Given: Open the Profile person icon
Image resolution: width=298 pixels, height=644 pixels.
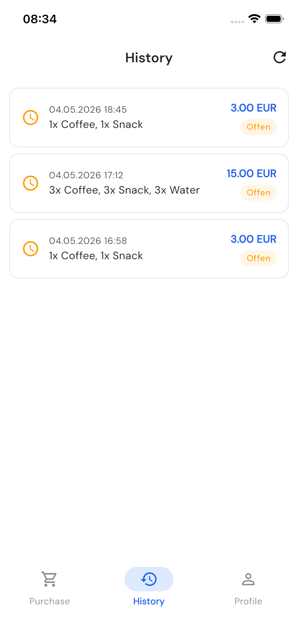Looking at the screenshot, I should click(248, 579).
